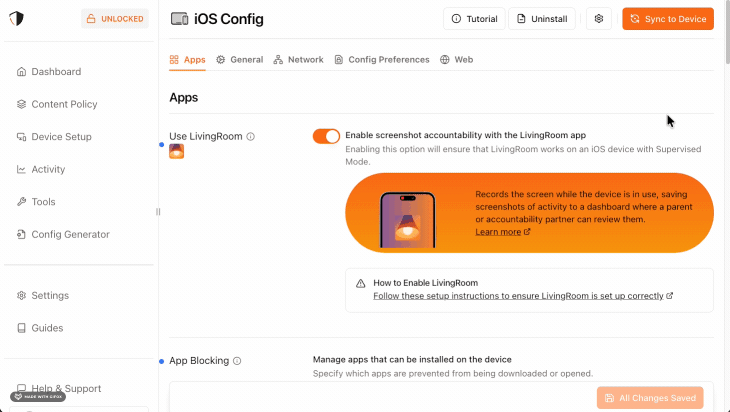Click the iOS Config page title

[x=229, y=19]
